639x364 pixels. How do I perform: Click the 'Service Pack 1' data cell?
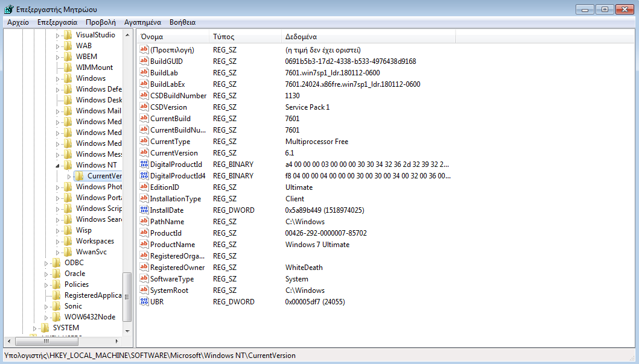coord(307,107)
